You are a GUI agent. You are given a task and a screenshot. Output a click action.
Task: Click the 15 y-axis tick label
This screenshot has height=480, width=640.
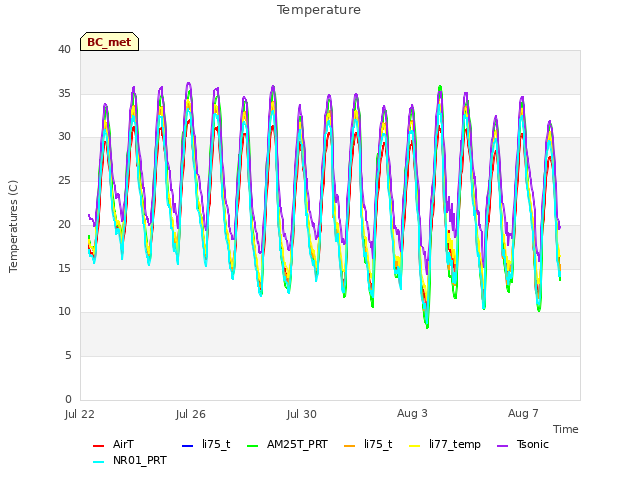(x=64, y=268)
